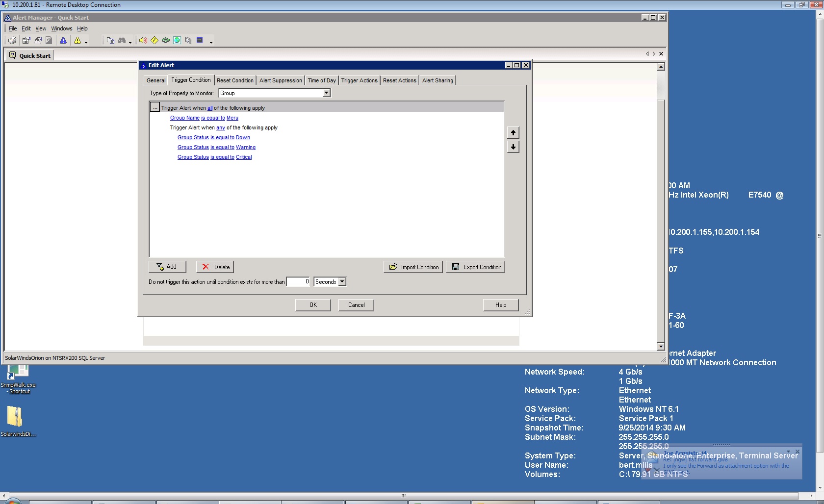Click left arrow of bottom horizontal scrollbar
The image size is (824, 504).
click(x=4, y=496)
